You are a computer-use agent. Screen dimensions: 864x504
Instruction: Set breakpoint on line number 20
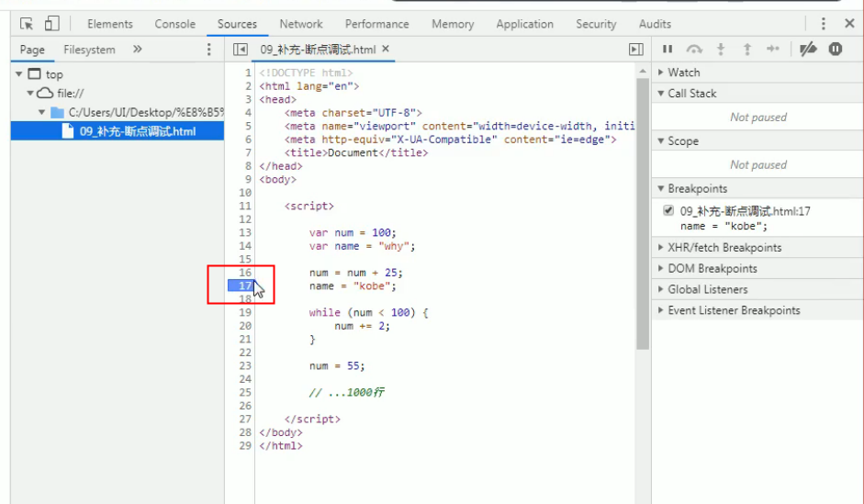pos(245,326)
